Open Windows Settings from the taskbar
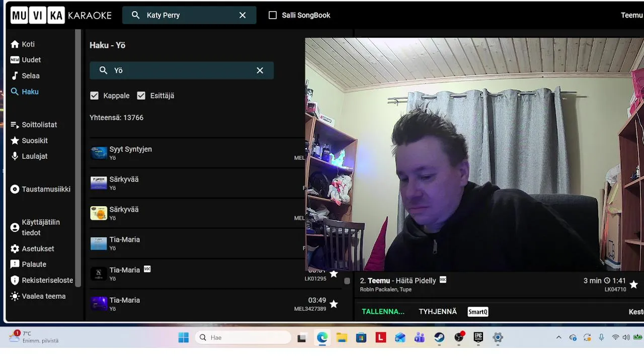Image resolution: width=644 pixels, height=362 pixels. pyautogui.click(x=498, y=337)
